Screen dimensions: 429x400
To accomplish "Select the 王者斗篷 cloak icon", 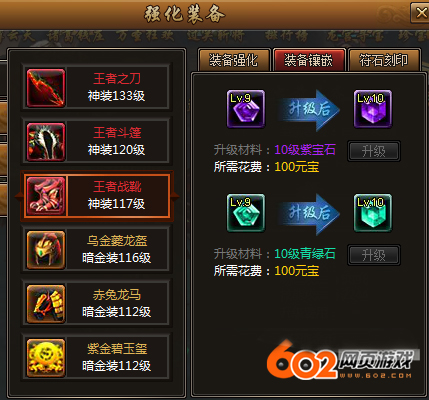I will (46, 142).
